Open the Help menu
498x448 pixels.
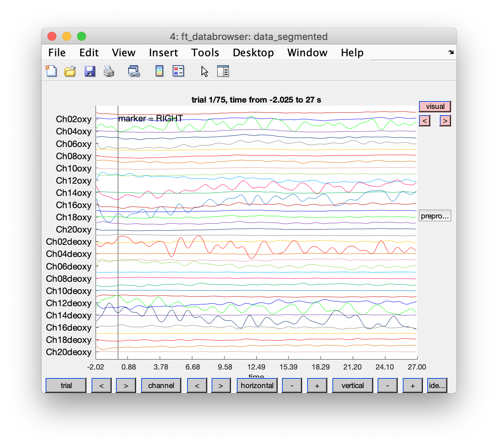(x=352, y=53)
